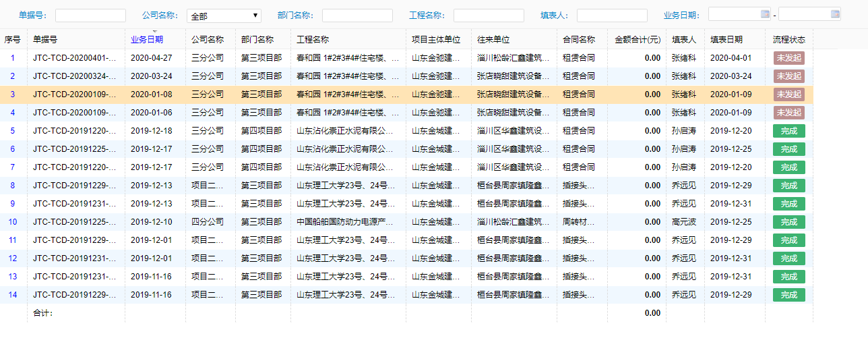Click the 高元波 filler name cell

684,222
